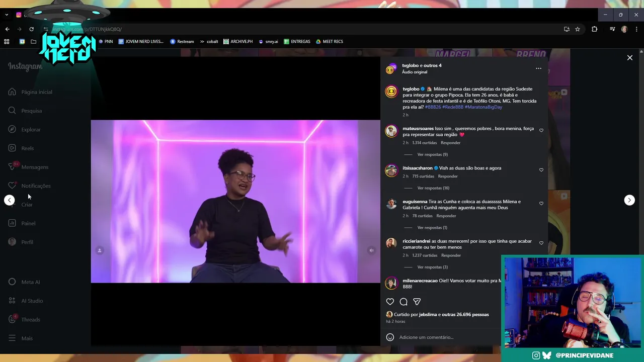The height and width of the screenshot is (362, 644).
Task: Open Chrome profile avatar
Action: click(624, 29)
